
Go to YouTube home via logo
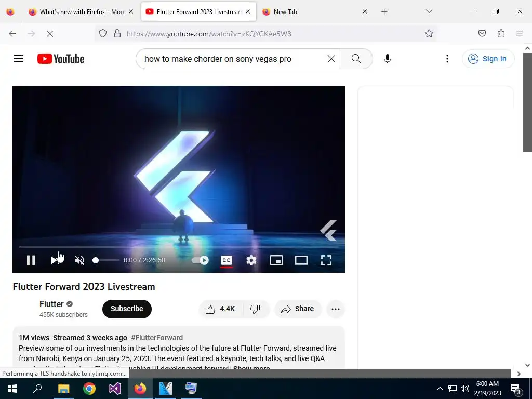tap(61, 59)
